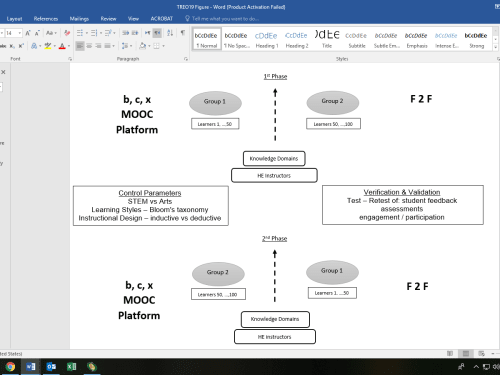Click the zoom out minus button
The height and width of the screenshot is (375, 500).
pyautogui.click(x=493, y=353)
